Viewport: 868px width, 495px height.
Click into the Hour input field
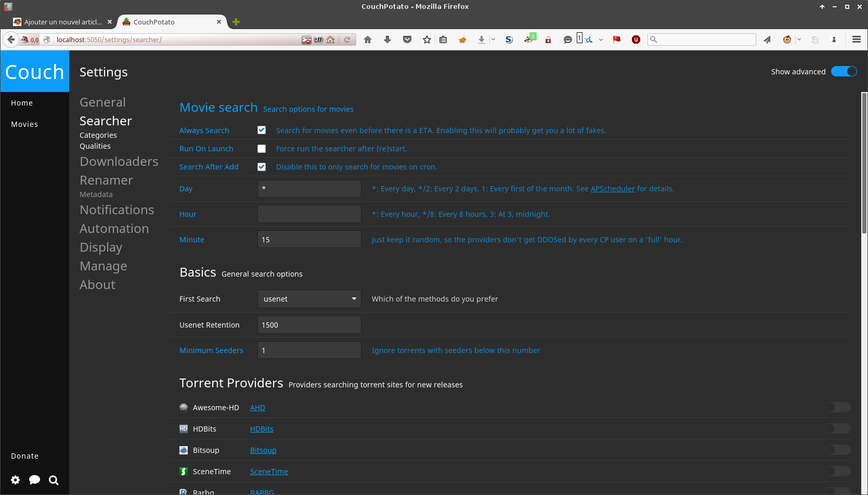[309, 214]
